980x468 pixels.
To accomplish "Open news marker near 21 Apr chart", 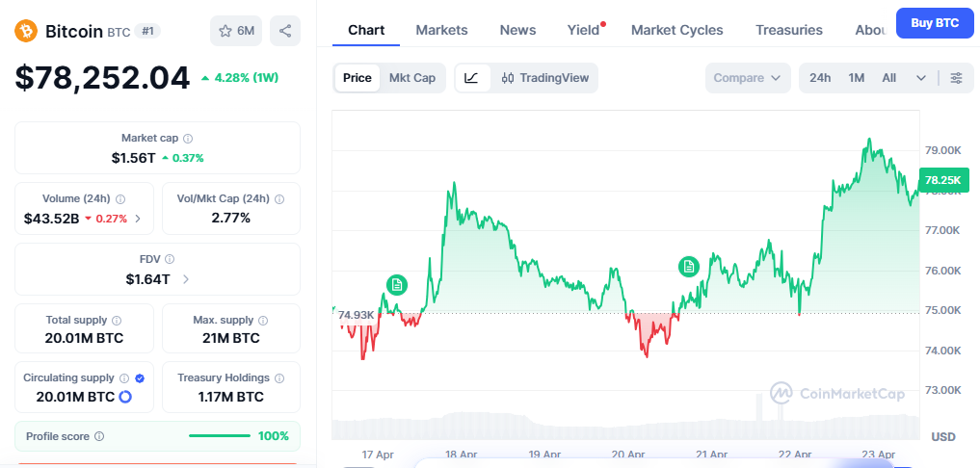I will coord(689,267).
